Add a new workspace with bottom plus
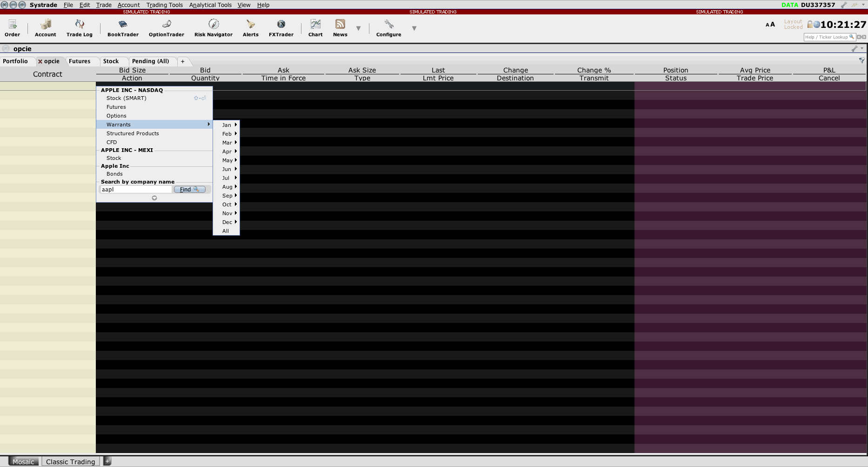868x467 pixels. [x=107, y=461]
